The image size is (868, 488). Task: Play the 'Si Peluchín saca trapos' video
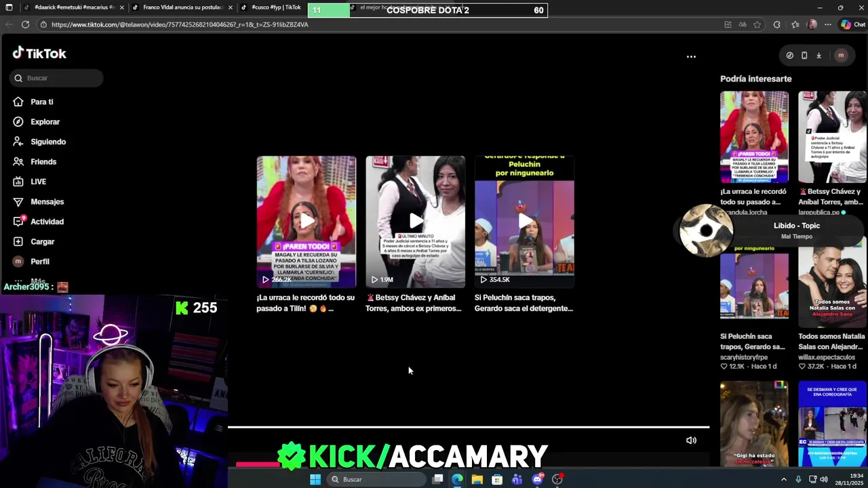pyautogui.click(x=524, y=222)
